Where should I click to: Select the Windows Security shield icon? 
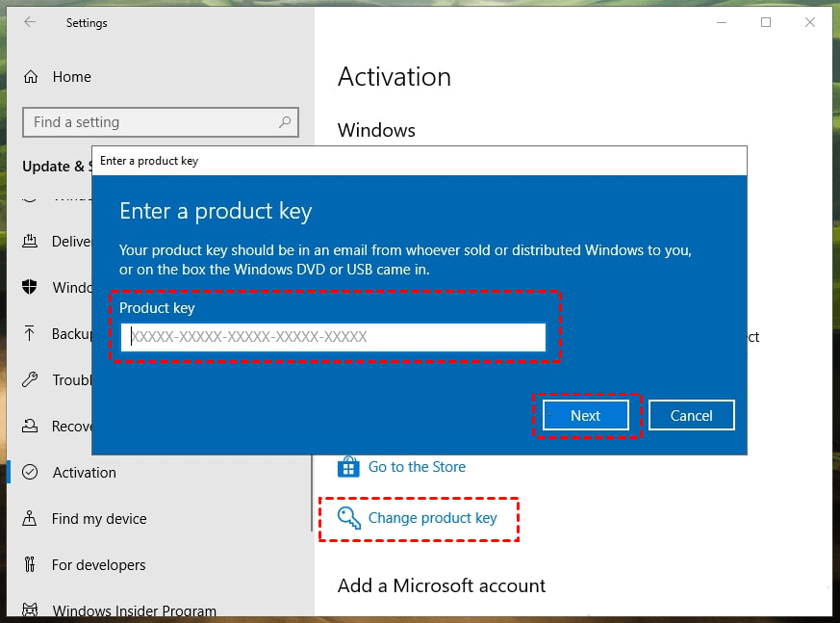coord(31,288)
